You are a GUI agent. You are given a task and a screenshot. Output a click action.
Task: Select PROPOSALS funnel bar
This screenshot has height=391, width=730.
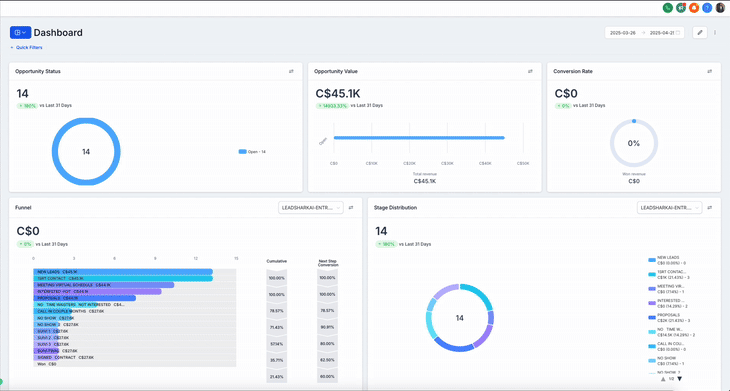point(85,298)
